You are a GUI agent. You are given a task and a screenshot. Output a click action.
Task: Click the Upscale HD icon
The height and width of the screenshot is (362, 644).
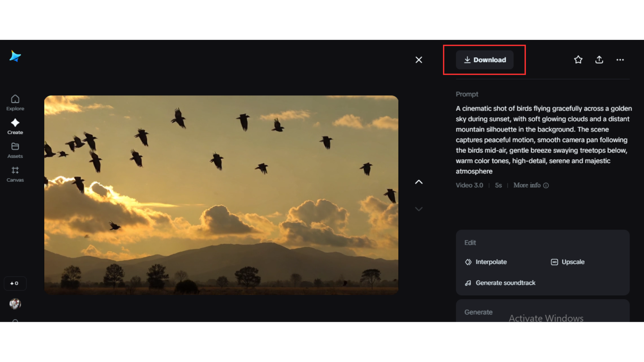pos(554,262)
